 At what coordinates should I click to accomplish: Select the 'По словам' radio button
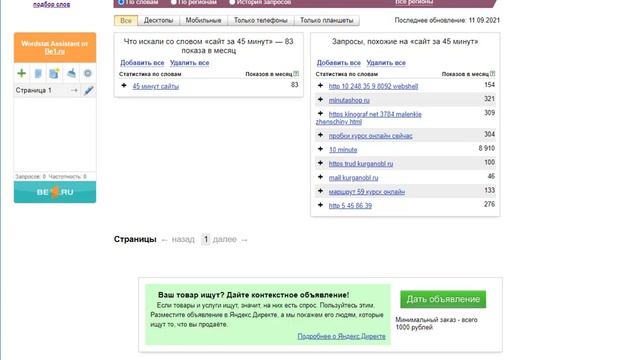pos(121,2)
